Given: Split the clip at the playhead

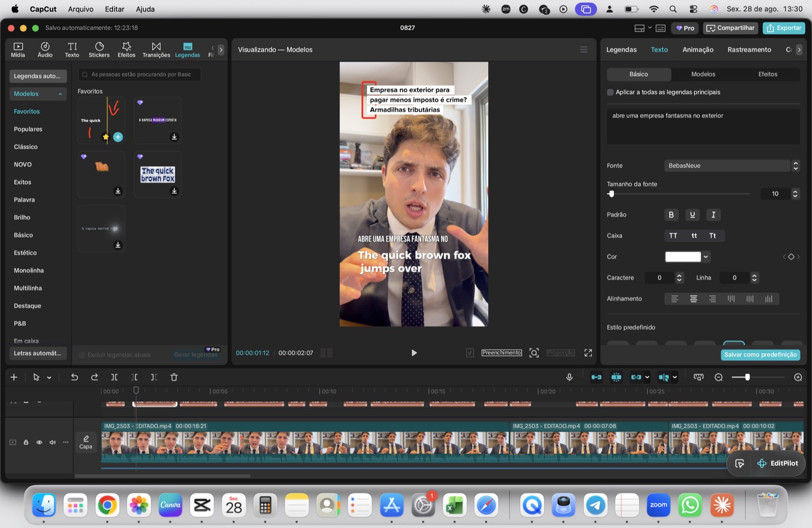Looking at the screenshot, I should [114, 377].
